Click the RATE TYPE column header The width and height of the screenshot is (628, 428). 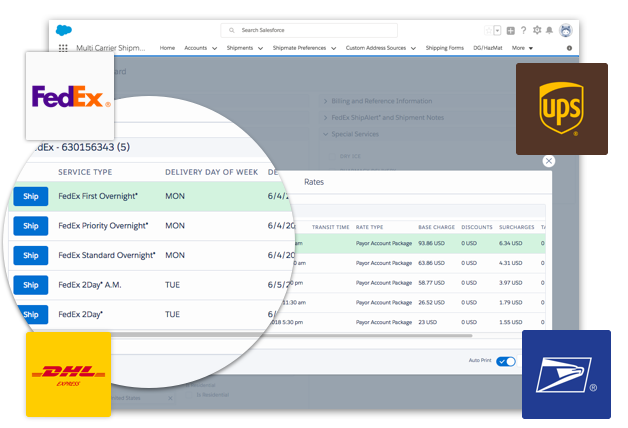pos(369,227)
